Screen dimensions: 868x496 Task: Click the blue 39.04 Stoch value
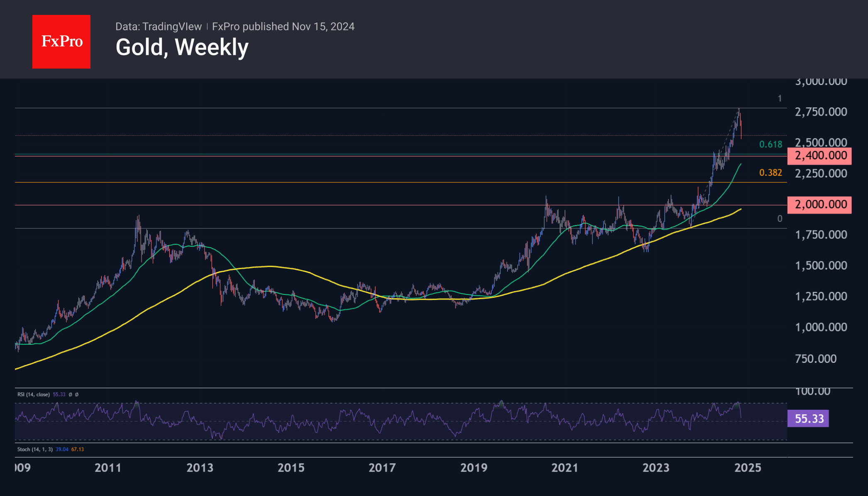(62, 449)
